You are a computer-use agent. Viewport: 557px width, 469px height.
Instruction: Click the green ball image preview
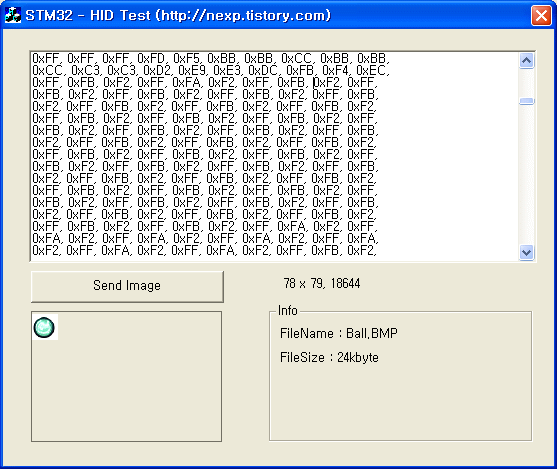coord(45,327)
